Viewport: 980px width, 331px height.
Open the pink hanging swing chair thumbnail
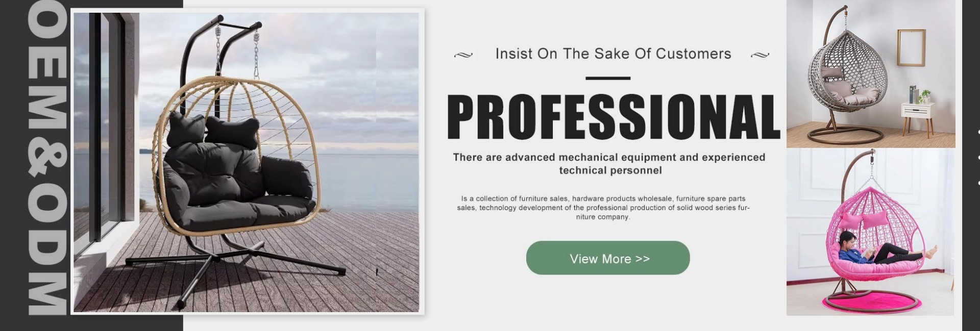[x=870, y=232]
